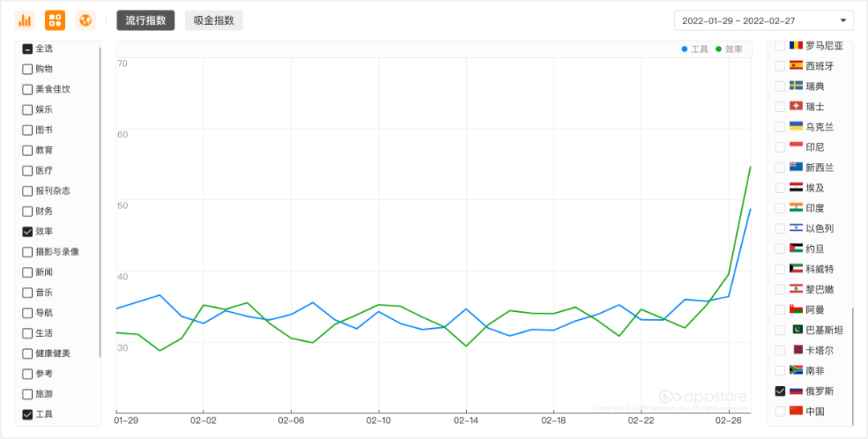Click the Switzerland flag icon
868x439 pixels.
tap(796, 106)
